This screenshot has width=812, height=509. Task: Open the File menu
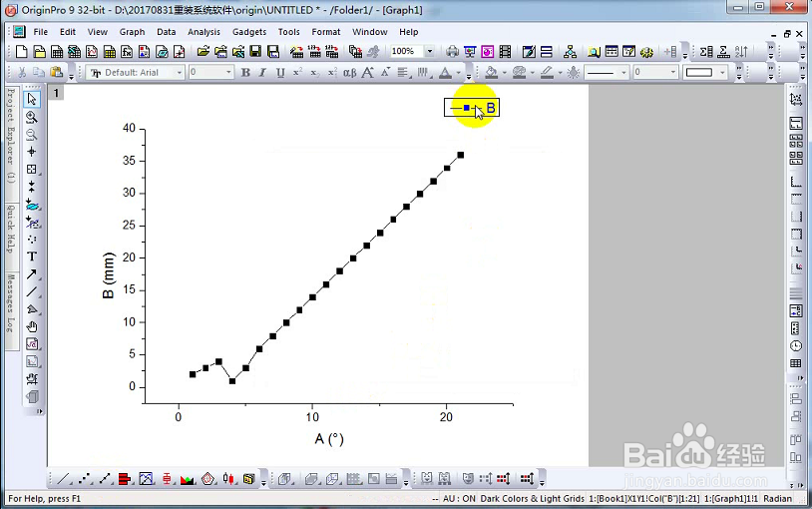[x=40, y=32]
